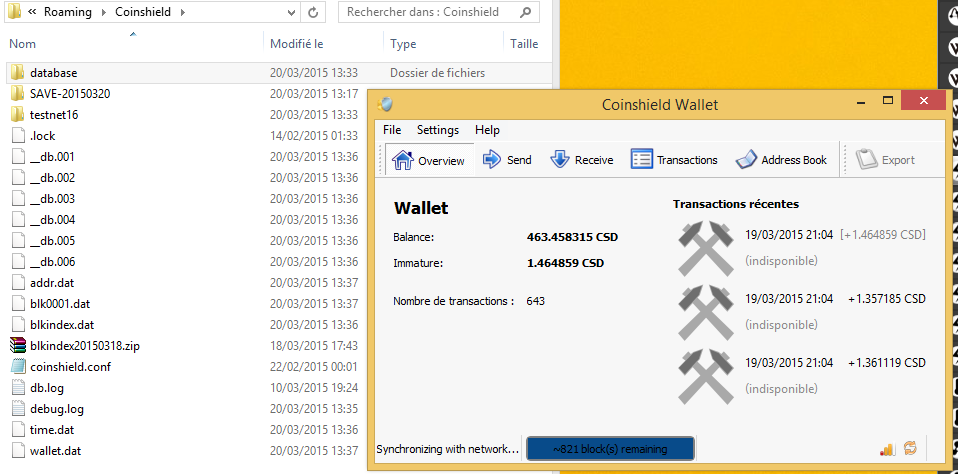Select the addr.dat file
Screen dimensions: 958x474
[52, 283]
